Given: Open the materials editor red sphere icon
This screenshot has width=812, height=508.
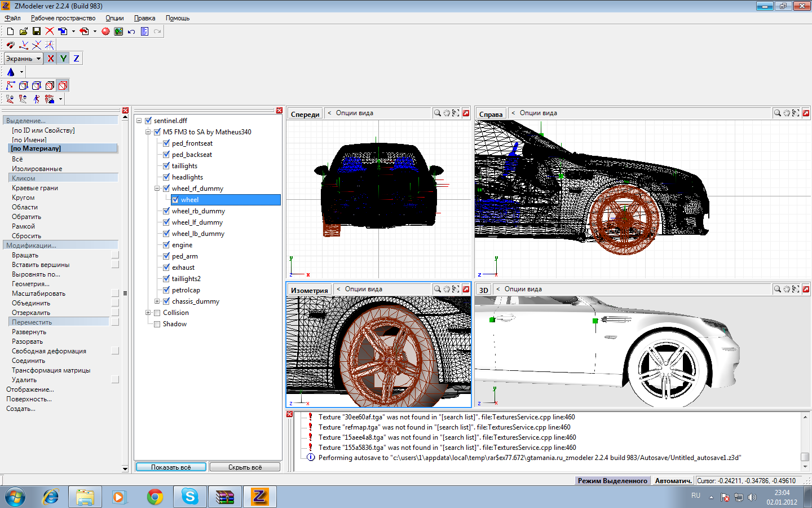Looking at the screenshot, I should (105, 32).
